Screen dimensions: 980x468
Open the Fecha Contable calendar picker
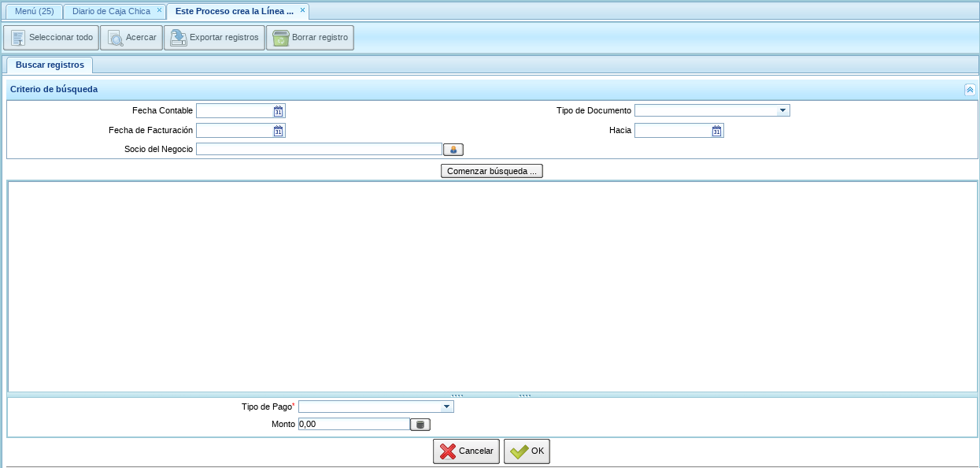(279, 111)
